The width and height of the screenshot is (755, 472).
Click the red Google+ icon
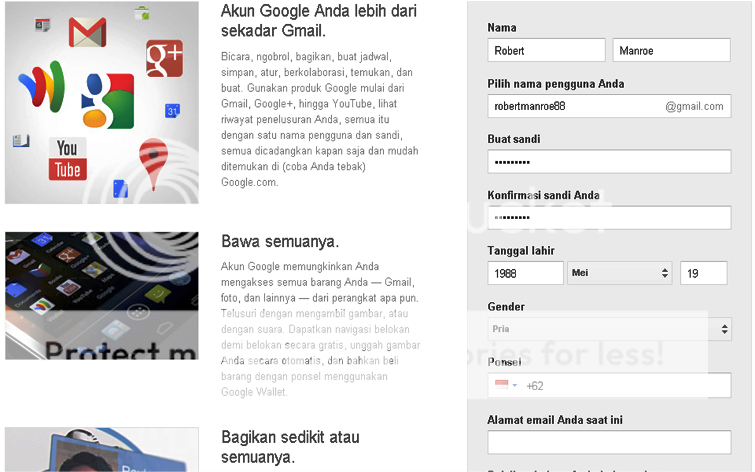point(165,59)
